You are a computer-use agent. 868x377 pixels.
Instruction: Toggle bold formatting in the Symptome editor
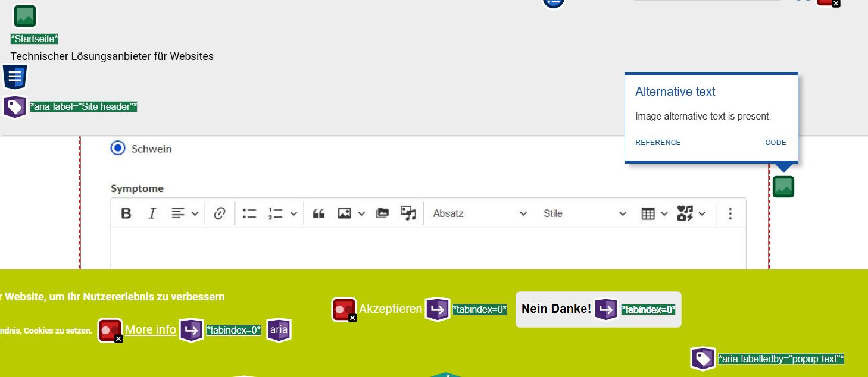(x=126, y=213)
